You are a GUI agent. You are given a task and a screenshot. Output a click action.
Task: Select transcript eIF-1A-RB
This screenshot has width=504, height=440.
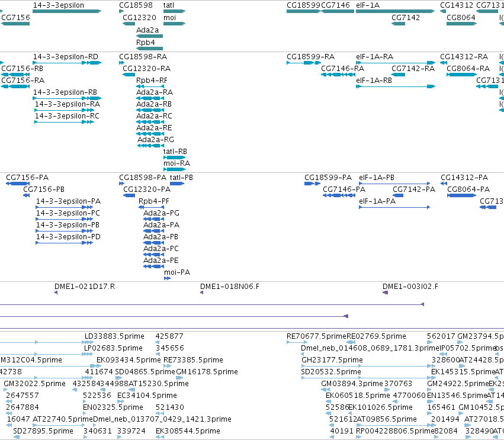(x=396, y=86)
